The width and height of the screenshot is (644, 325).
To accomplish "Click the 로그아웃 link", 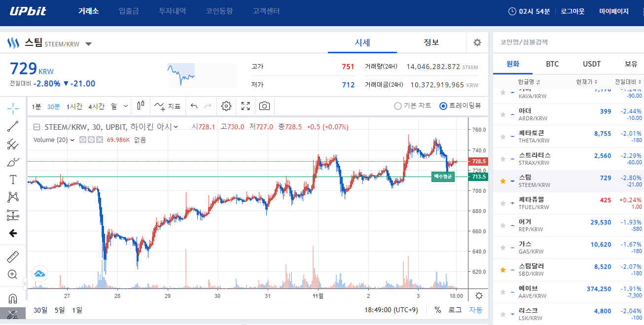I will click(572, 11).
